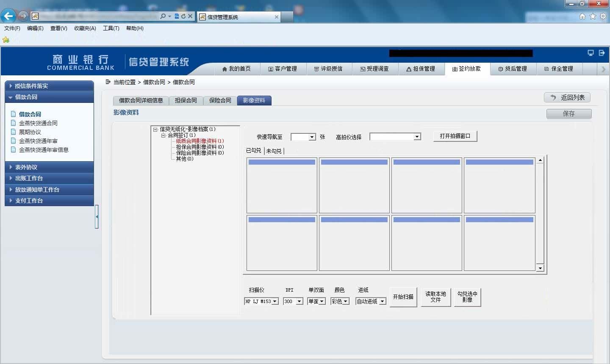The image size is (610, 364).
Task: Open the 工具(T) menu
Action: coord(111,28)
